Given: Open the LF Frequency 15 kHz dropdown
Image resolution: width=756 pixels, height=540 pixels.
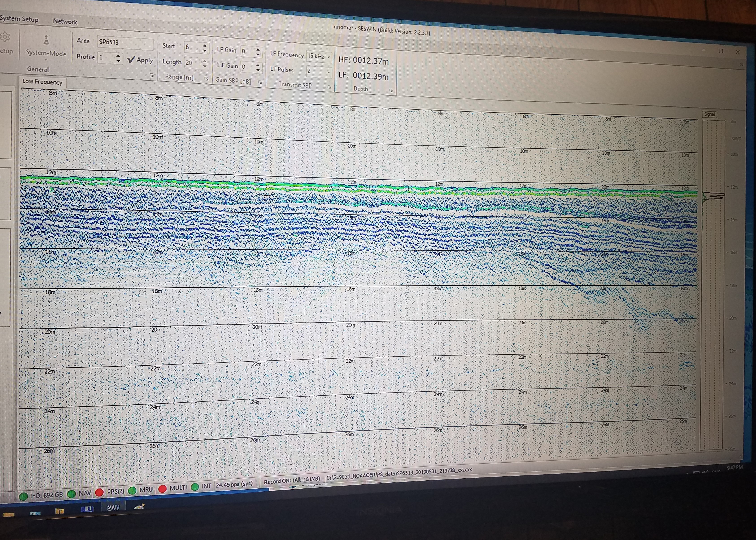Looking at the screenshot, I should 319,56.
